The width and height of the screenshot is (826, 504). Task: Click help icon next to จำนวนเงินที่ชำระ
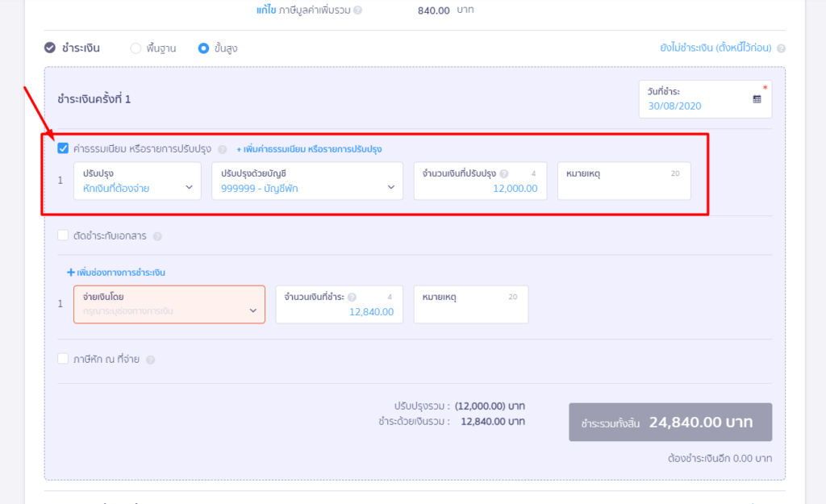click(352, 297)
